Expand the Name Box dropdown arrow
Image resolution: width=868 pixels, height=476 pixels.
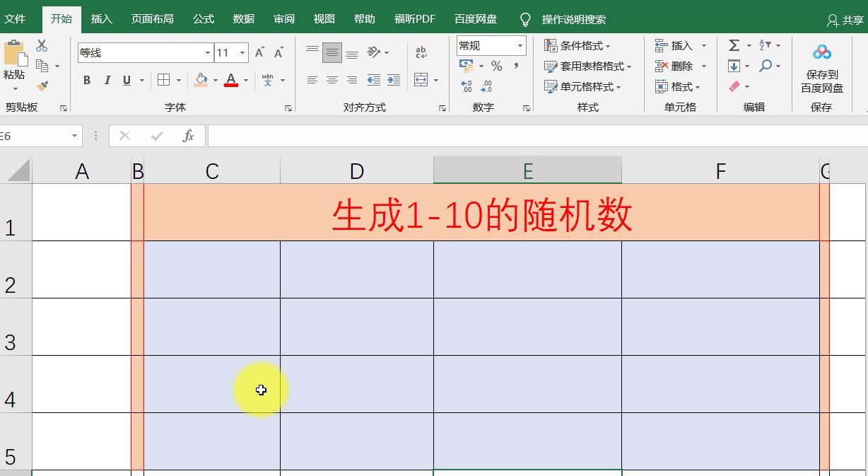[74, 136]
